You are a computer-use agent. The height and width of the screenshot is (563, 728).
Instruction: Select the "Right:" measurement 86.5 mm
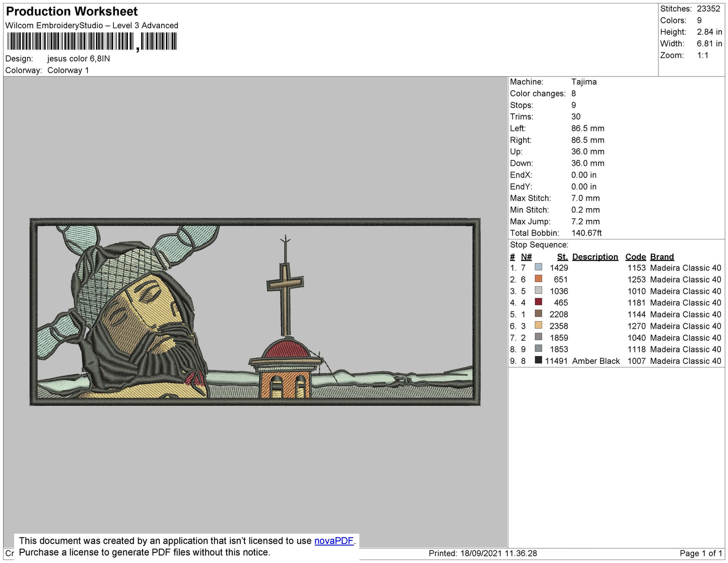tap(588, 140)
